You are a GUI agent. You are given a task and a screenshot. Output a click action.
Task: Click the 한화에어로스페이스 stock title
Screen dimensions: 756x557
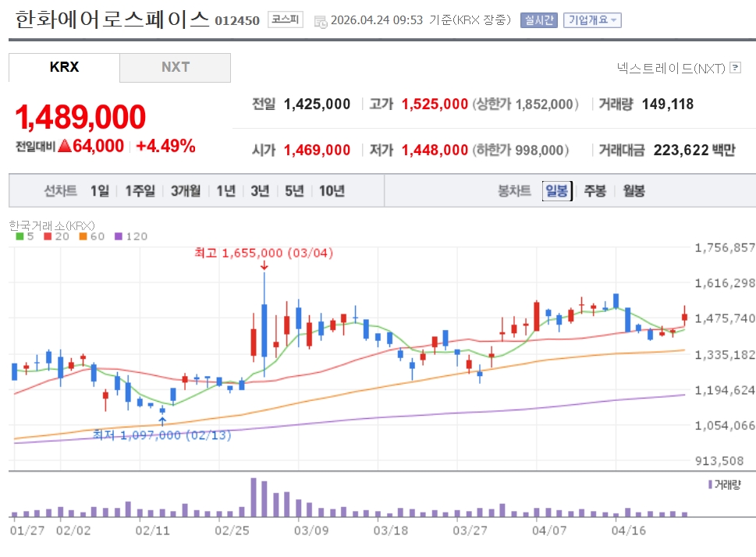112,20
